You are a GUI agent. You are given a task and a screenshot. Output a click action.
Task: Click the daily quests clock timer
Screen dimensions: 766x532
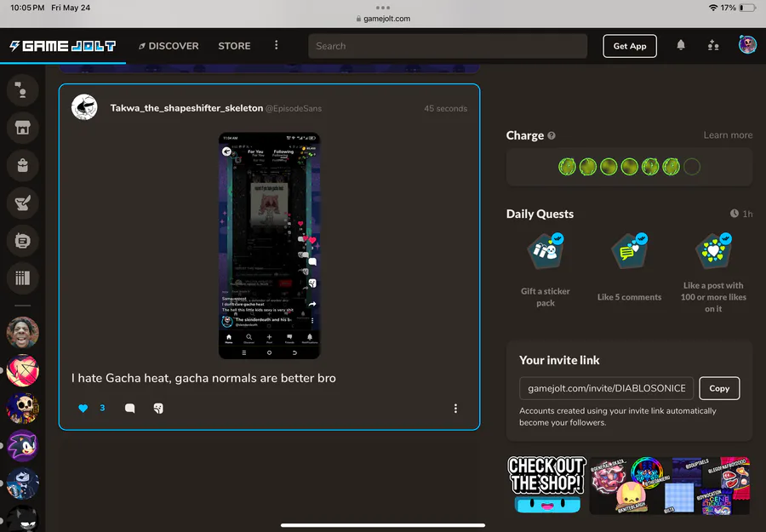click(741, 214)
